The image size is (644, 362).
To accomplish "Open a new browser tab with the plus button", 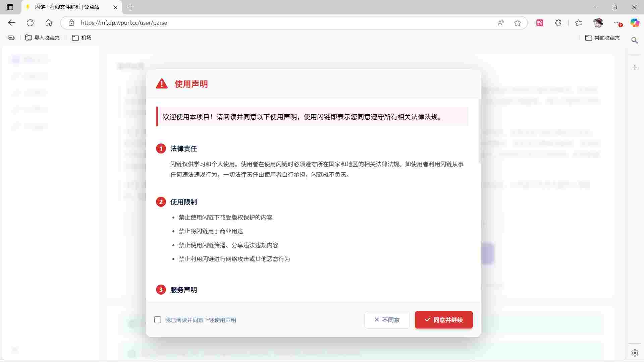I will 131,7.
